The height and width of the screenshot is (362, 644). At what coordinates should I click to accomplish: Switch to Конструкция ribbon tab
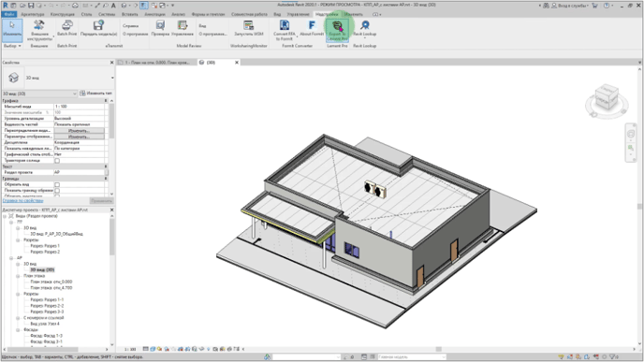[63, 14]
